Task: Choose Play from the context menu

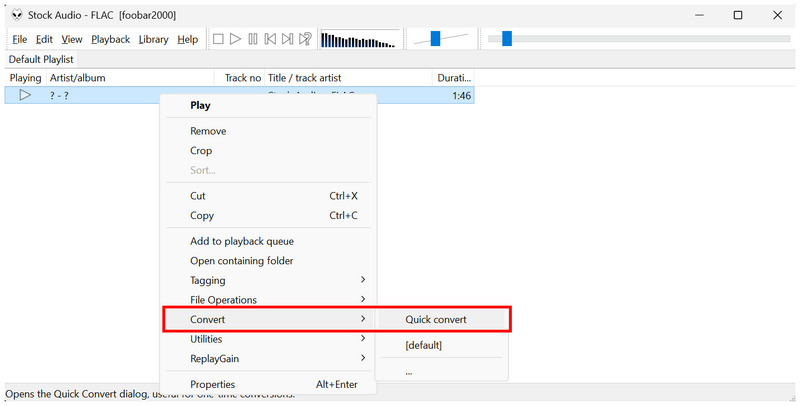Action: tap(268, 106)
